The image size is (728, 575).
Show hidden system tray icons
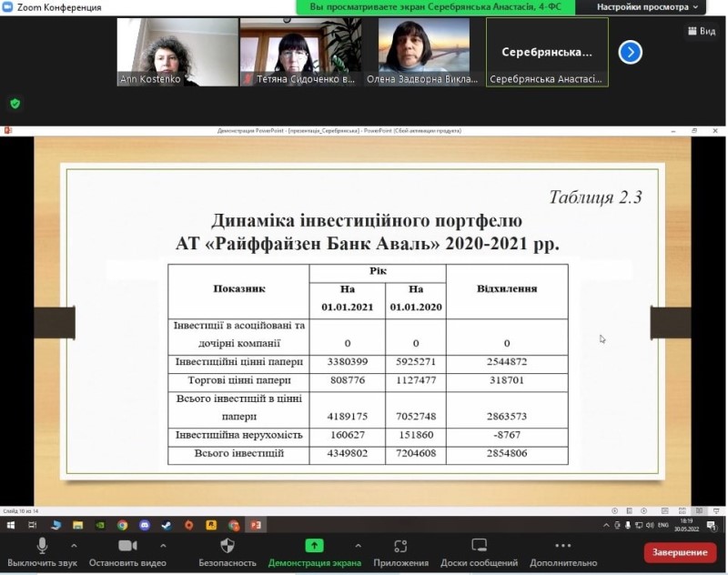pos(606,525)
